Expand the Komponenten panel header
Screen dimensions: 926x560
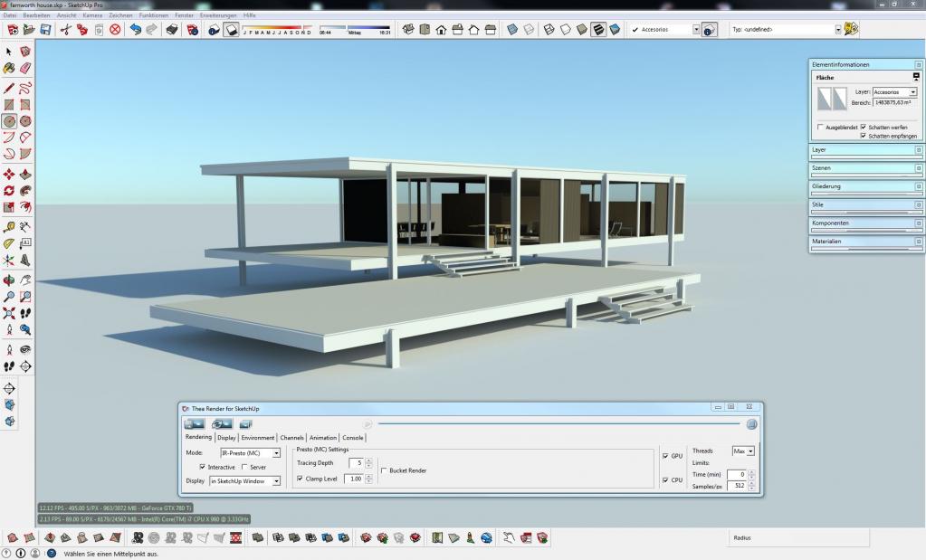865,223
